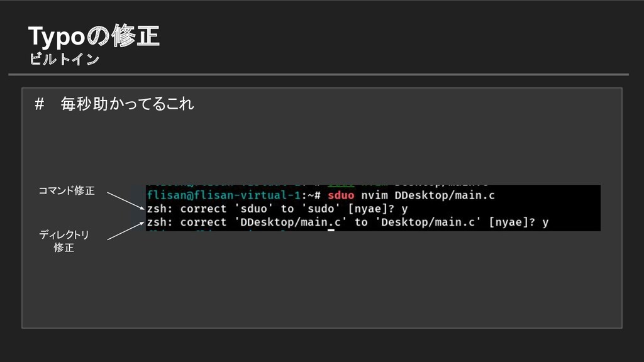Viewport: 644px width, 362px height.
Task: Click the quoted 'Desktop/main.c' corrected path
Action: point(429,222)
